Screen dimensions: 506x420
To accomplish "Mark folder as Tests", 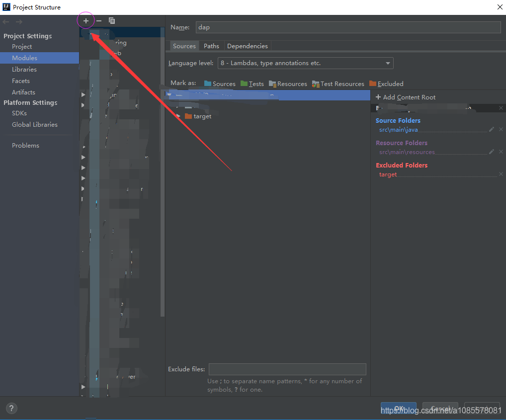I will pos(252,84).
